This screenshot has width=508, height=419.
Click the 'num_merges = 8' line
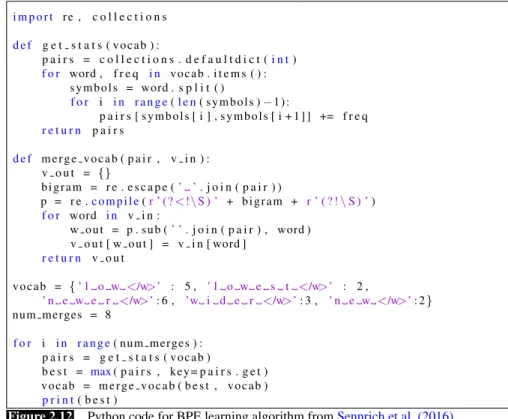[x=62, y=315]
